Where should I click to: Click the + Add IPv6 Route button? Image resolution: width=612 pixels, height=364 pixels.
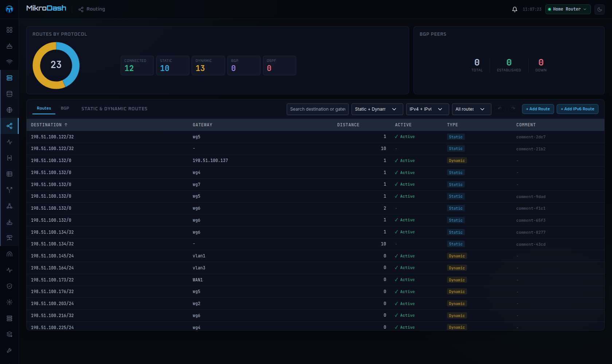pos(577,109)
